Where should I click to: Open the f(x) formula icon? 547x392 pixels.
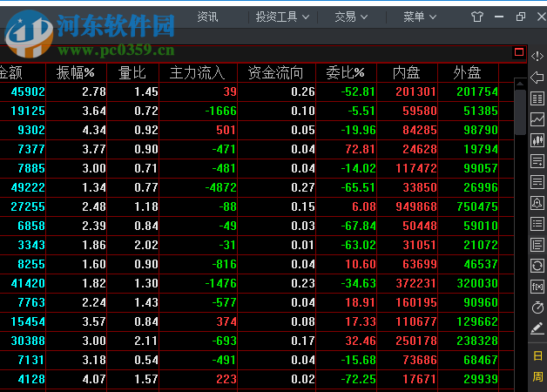537,287
